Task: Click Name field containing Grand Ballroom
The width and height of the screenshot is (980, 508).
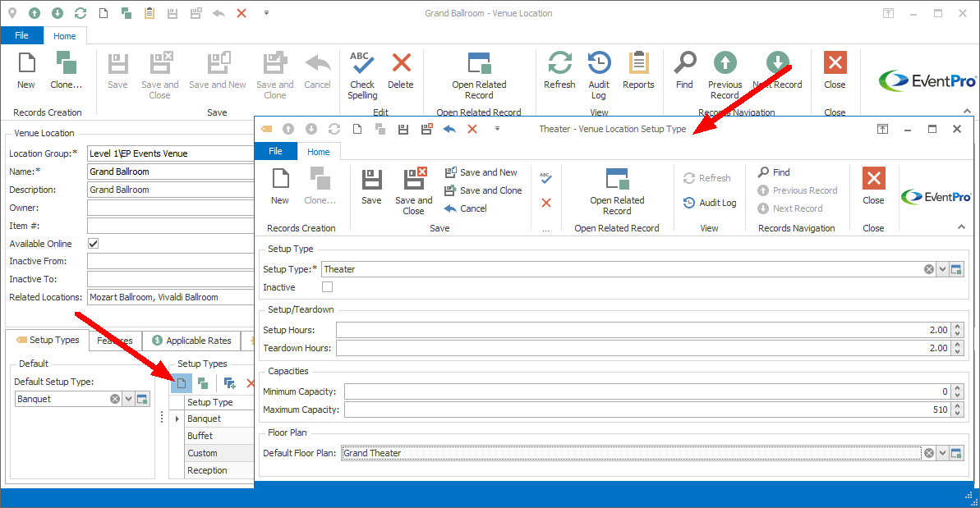Action: point(170,172)
